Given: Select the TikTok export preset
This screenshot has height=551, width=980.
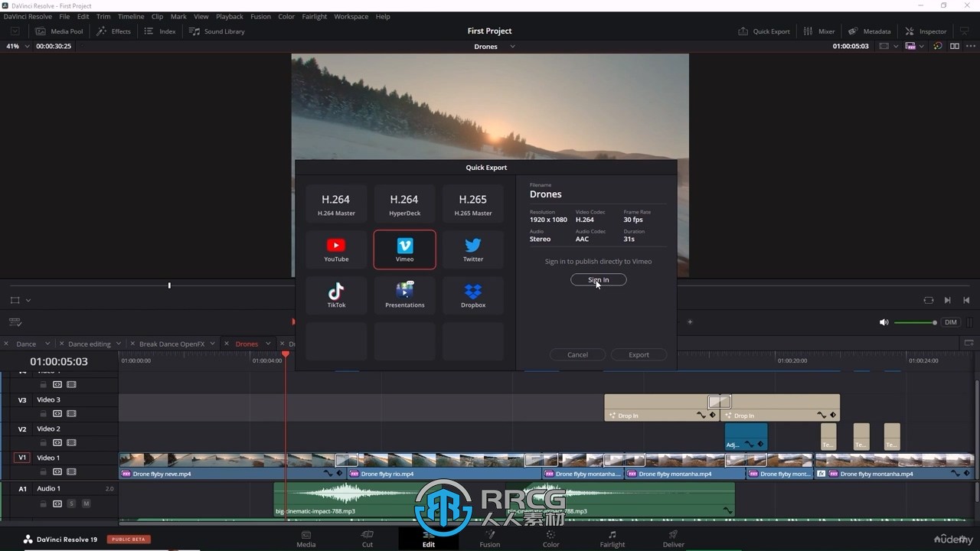Looking at the screenshot, I should coord(336,295).
